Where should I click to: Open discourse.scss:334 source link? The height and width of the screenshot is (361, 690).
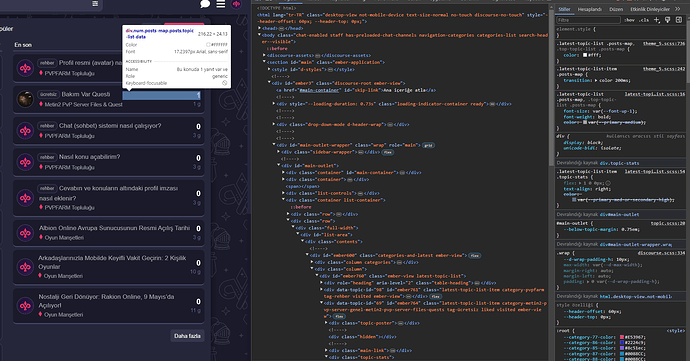[661, 253]
